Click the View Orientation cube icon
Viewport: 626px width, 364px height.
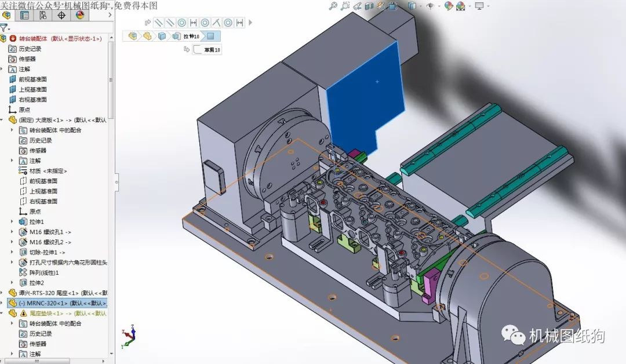click(x=393, y=6)
